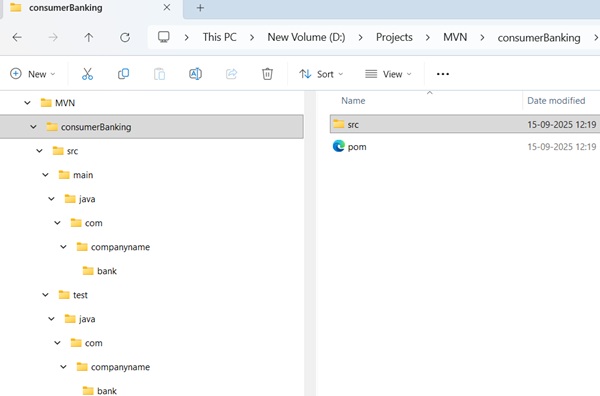600x396 pixels.
Task: Open chevron after Projects in breadcrumb
Action: 427,37
